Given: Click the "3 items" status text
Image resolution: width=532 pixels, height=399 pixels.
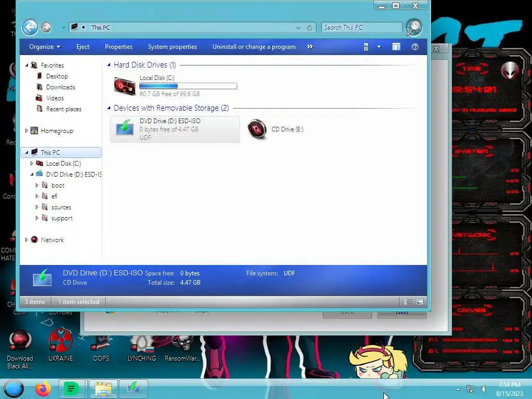Looking at the screenshot, I should point(35,302).
